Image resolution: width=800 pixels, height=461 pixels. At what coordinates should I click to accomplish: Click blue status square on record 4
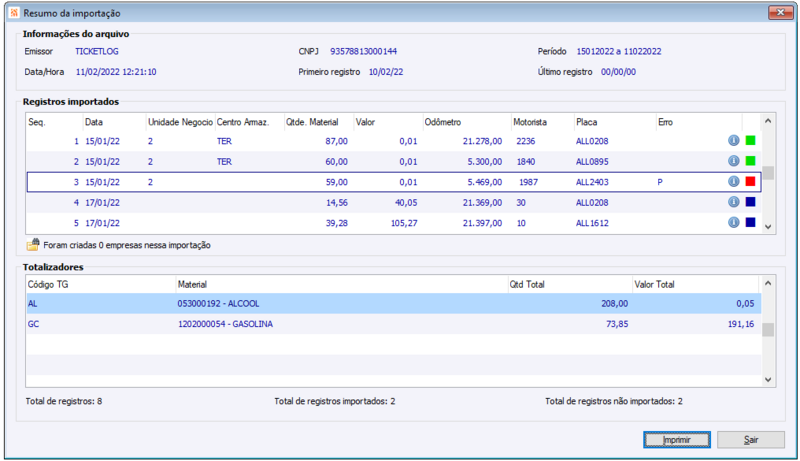pos(750,202)
